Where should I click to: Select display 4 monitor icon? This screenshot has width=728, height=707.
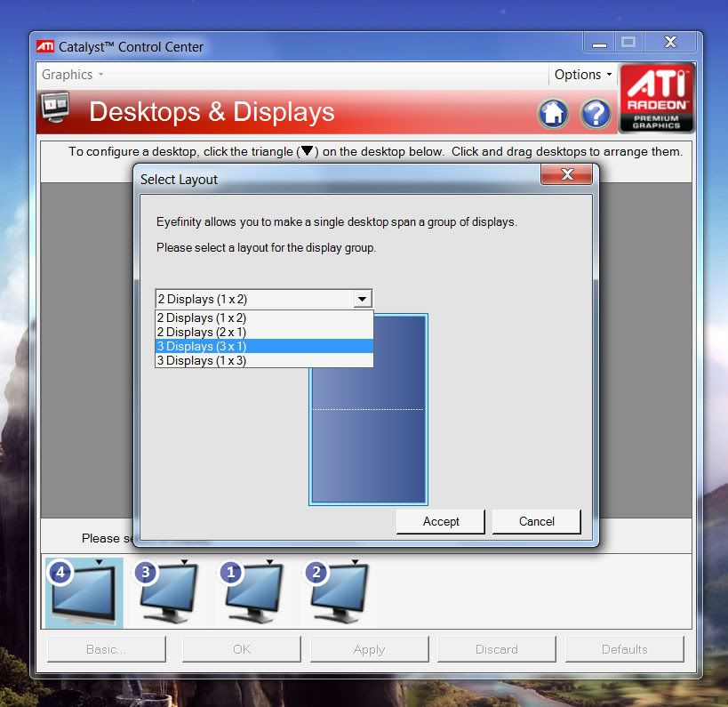pos(84,593)
